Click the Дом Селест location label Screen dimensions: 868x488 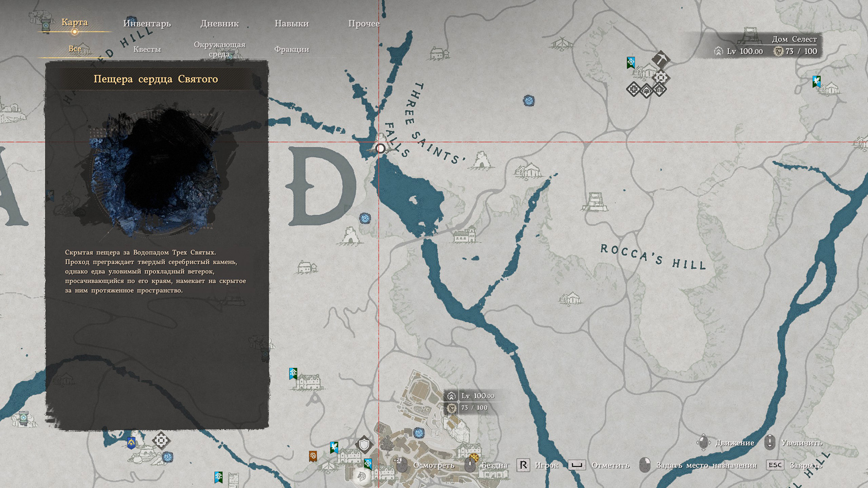[x=794, y=39]
